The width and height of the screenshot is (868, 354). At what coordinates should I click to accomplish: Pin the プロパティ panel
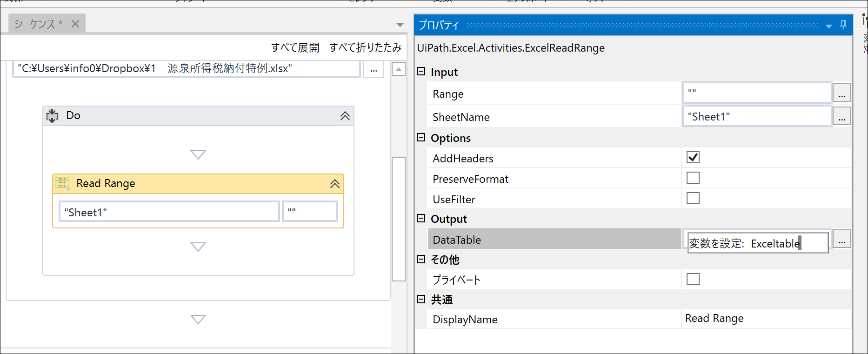click(843, 25)
